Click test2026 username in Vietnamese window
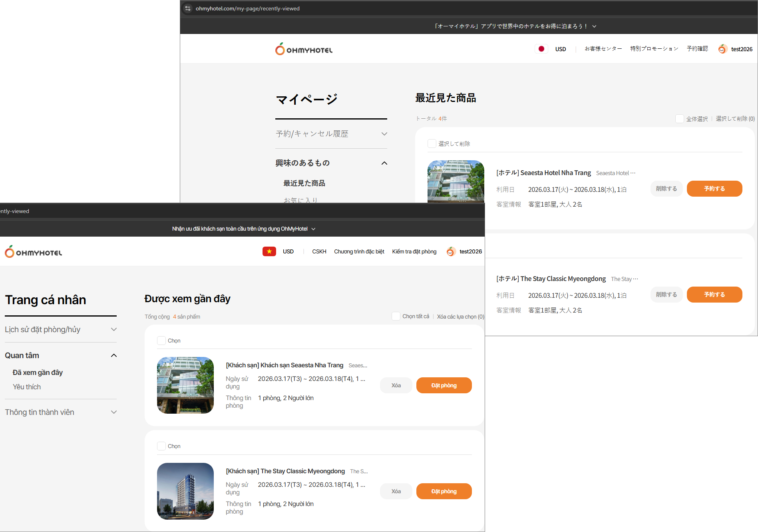The width and height of the screenshot is (758, 532). click(471, 251)
